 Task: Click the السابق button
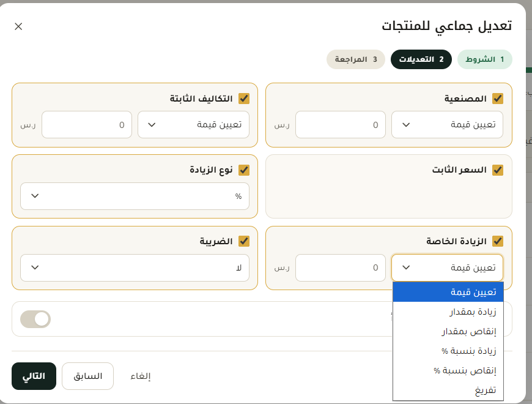(87, 376)
